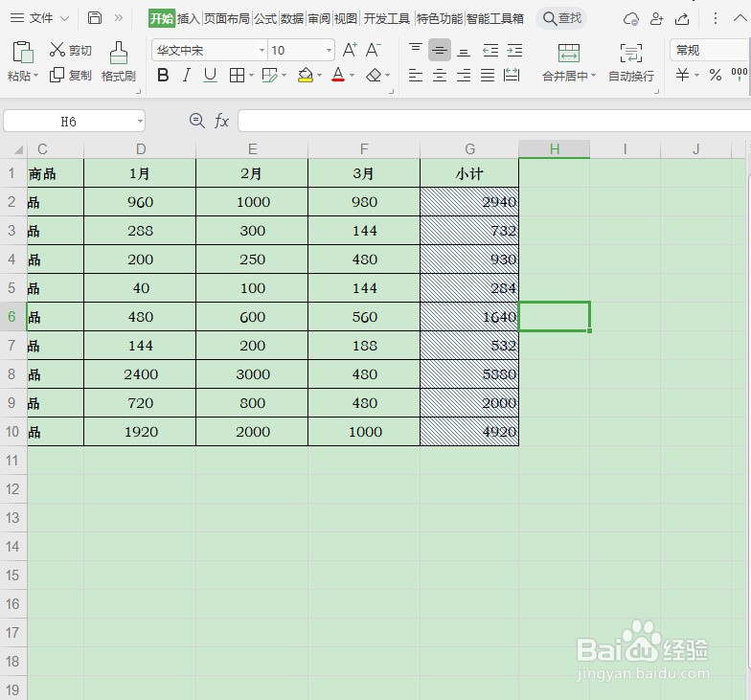
Task: Open the 数据 tab
Action: [292, 19]
